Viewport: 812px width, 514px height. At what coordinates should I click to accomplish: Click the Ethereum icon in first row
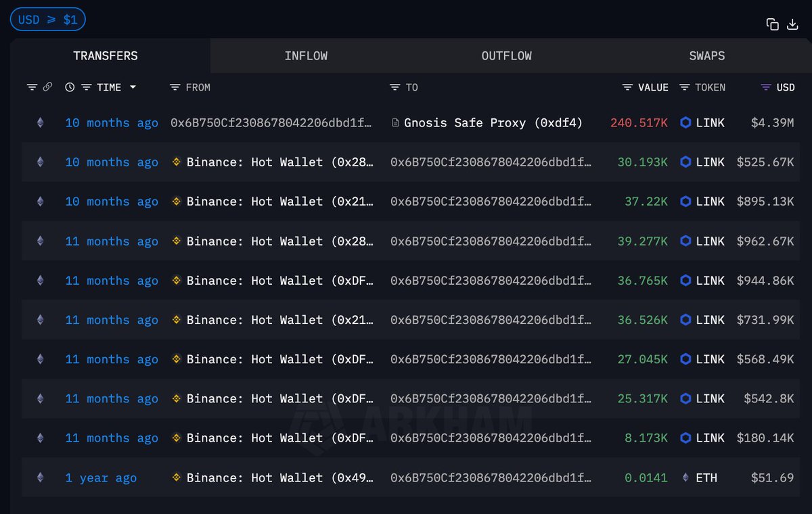(40, 123)
